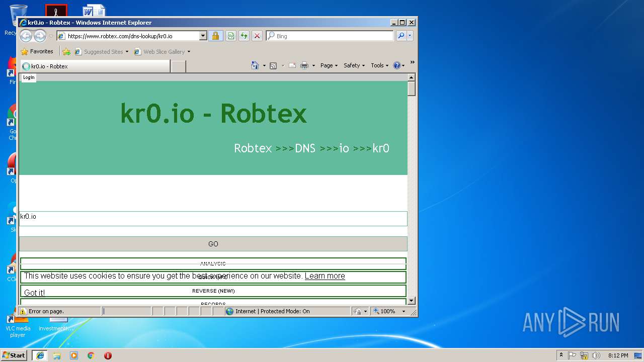
Task: Add page to Favorites bar icon
Action: coord(66,51)
